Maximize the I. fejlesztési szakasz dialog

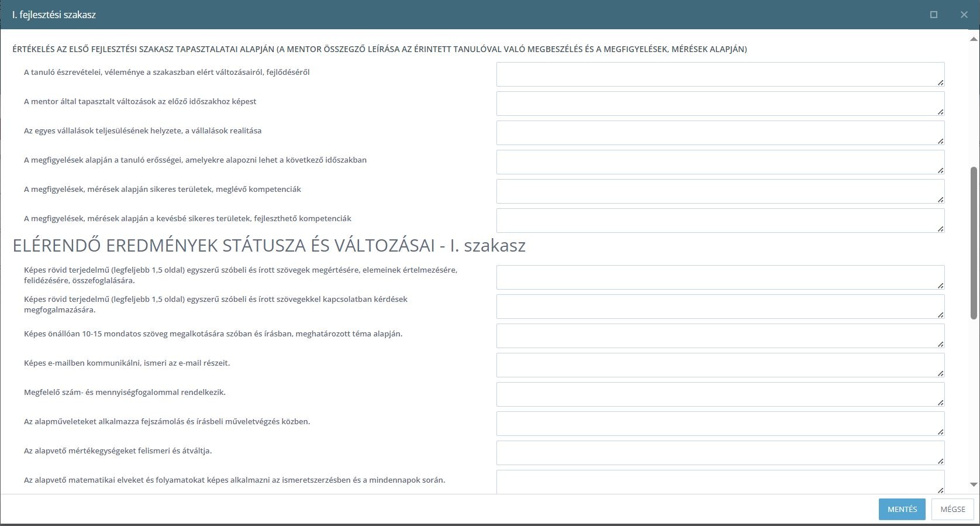point(934,15)
